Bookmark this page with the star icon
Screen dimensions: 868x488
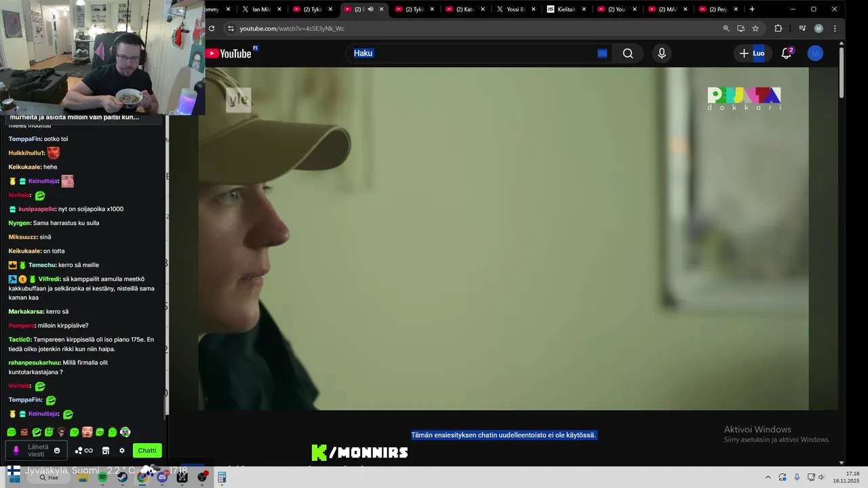755,28
